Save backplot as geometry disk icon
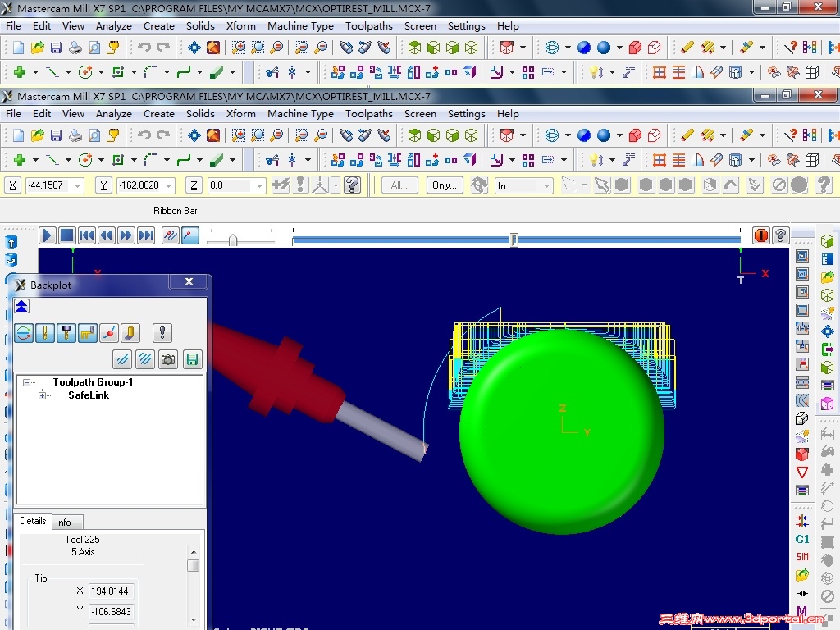Viewport: 840px width, 630px height. (192, 359)
